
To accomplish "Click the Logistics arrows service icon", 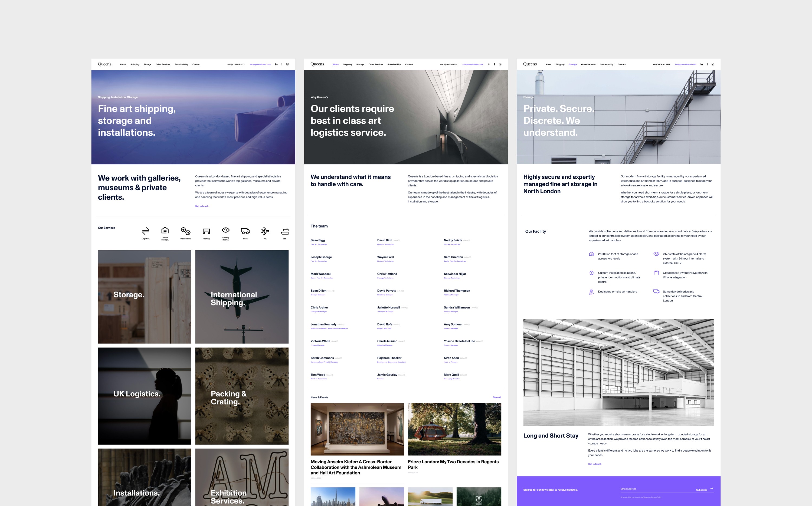I will (146, 231).
